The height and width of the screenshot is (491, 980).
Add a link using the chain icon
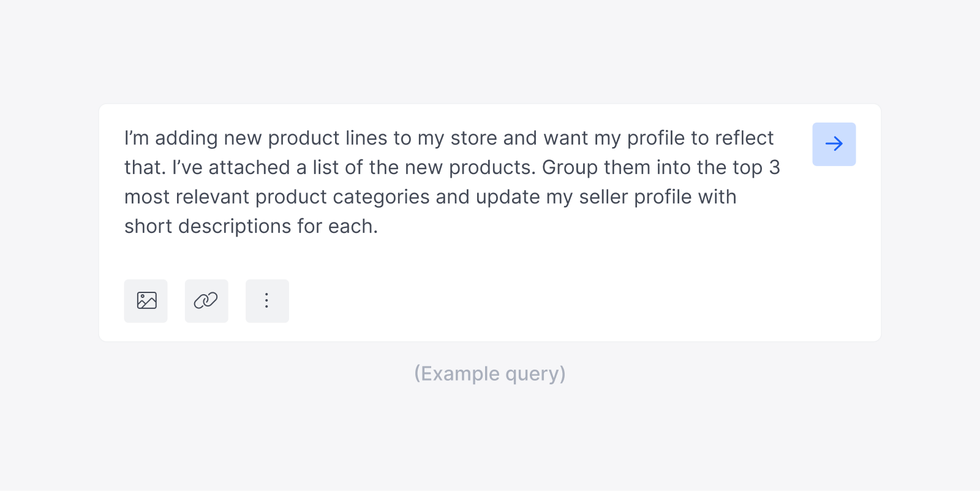(x=206, y=301)
